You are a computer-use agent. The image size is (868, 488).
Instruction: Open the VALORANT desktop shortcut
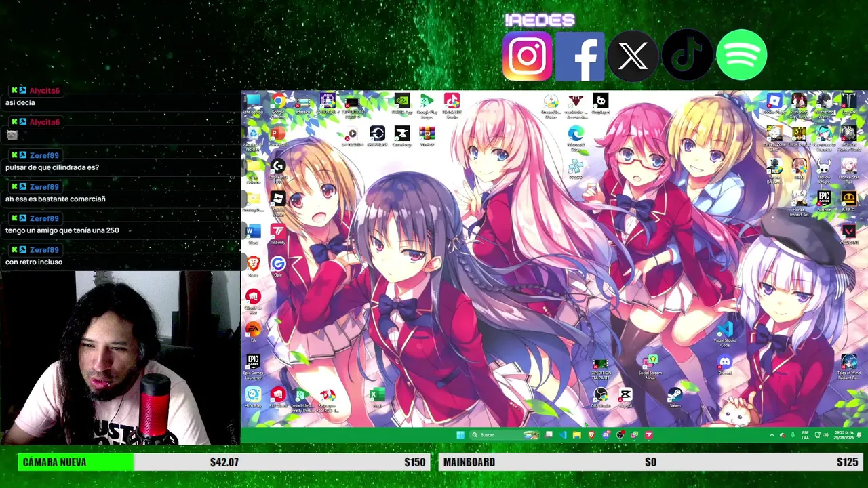(x=848, y=234)
